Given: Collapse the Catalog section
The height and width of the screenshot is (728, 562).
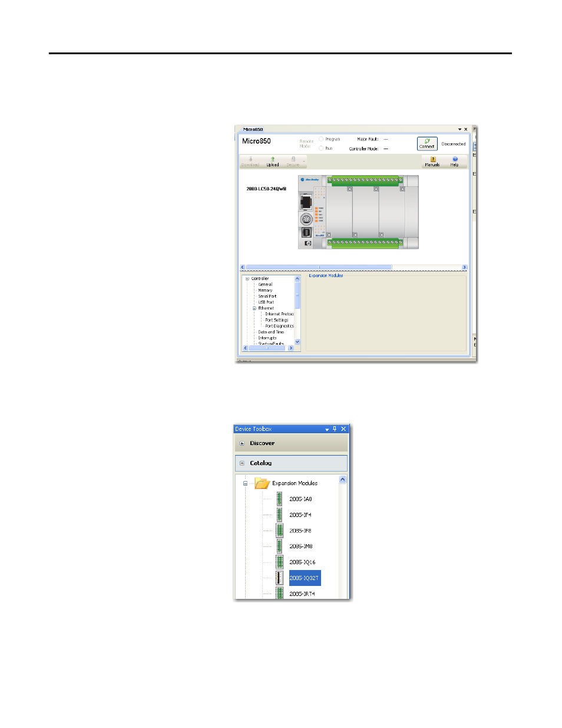Looking at the screenshot, I should tap(242, 463).
